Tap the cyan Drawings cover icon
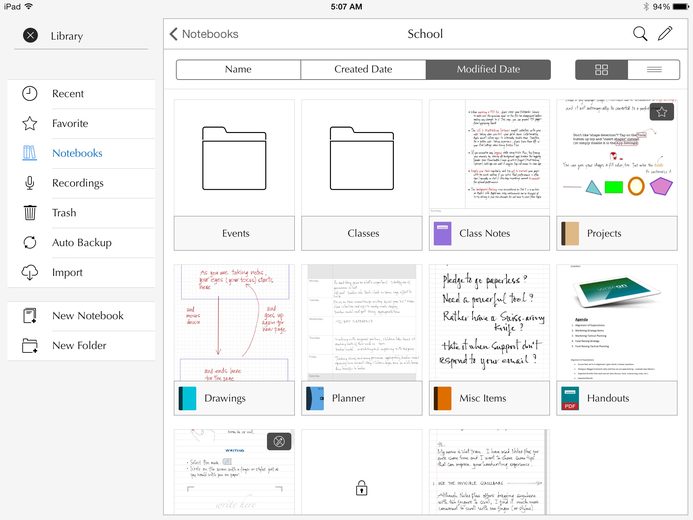The height and width of the screenshot is (520, 693). click(187, 398)
